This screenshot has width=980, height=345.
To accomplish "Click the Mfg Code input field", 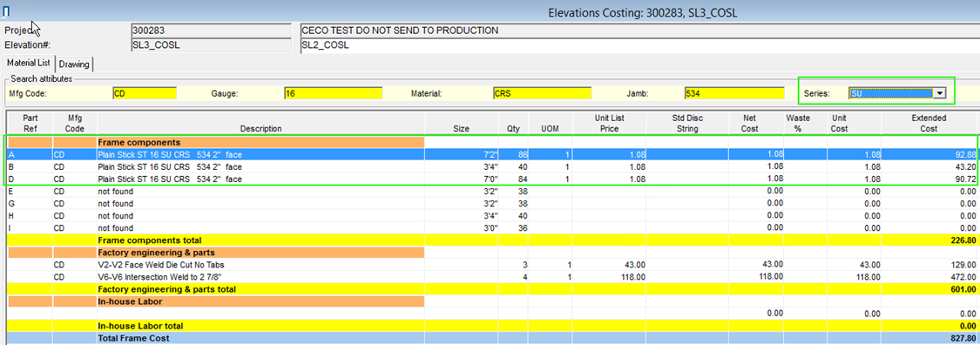I will [x=145, y=93].
